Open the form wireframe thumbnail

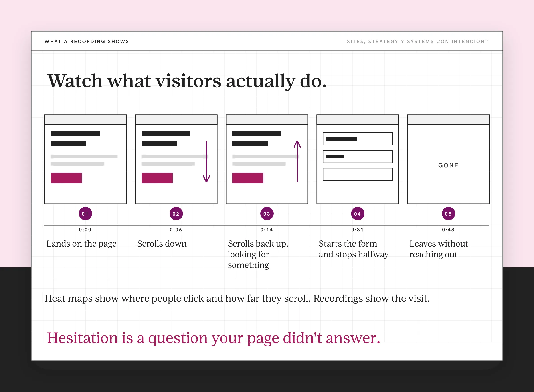pyautogui.click(x=358, y=159)
